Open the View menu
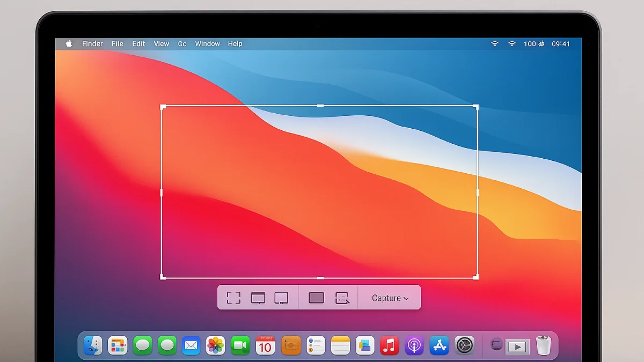 click(161, 44)
